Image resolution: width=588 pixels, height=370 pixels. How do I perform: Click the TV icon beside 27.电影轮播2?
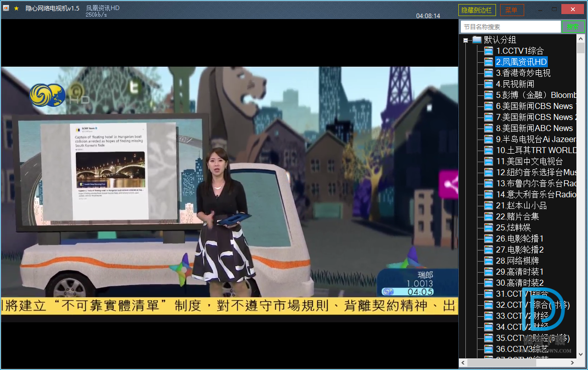click(488, 250)
